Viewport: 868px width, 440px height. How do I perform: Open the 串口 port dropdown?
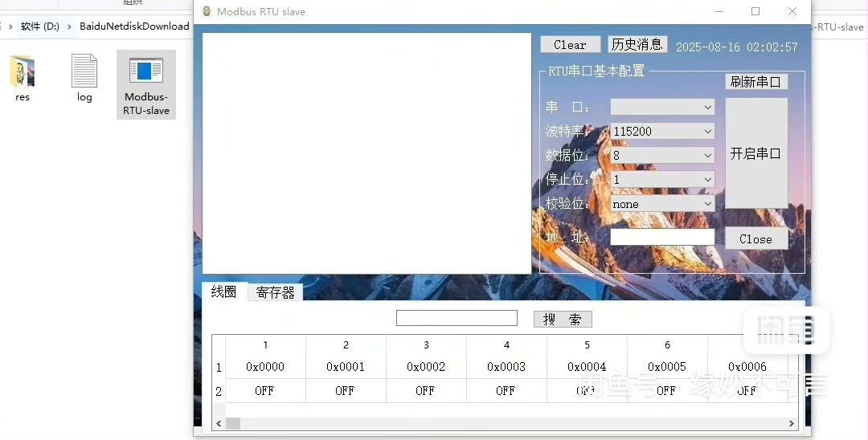click(x=662, y=108)
